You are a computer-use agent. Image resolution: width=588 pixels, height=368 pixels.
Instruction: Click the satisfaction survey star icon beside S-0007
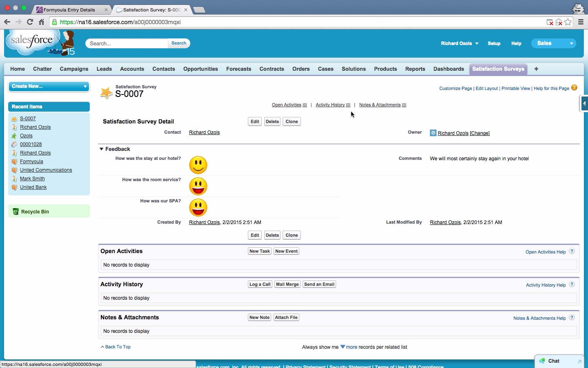coord(106,93)
